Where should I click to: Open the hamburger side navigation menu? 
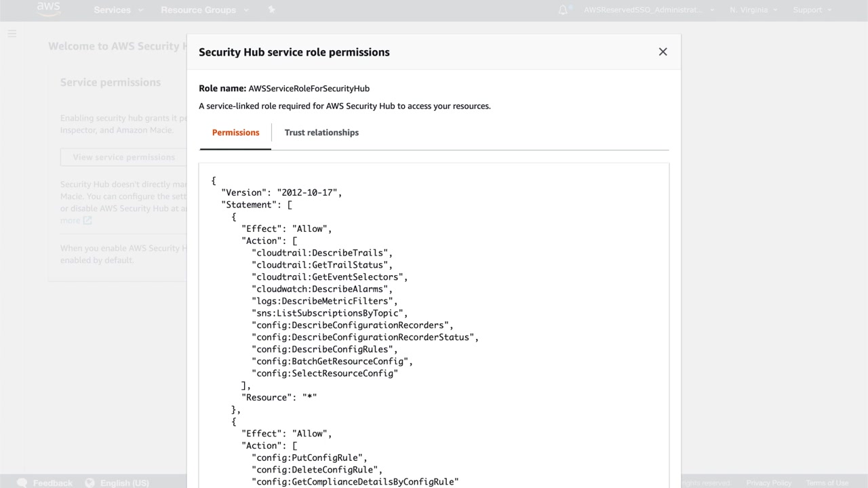[12, 33]
